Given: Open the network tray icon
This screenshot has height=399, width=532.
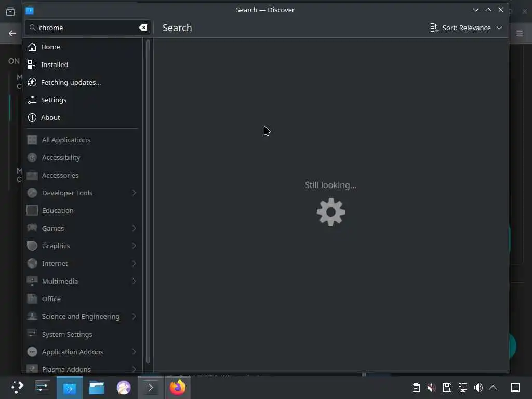Looking at the screenshot, I should tap(462, 388).
